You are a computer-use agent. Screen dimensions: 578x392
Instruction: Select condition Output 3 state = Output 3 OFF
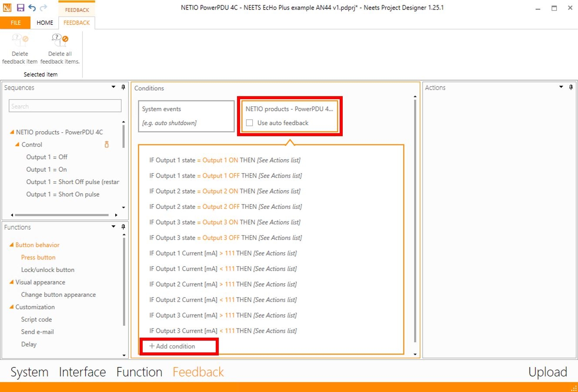click(x=226, y=238)
